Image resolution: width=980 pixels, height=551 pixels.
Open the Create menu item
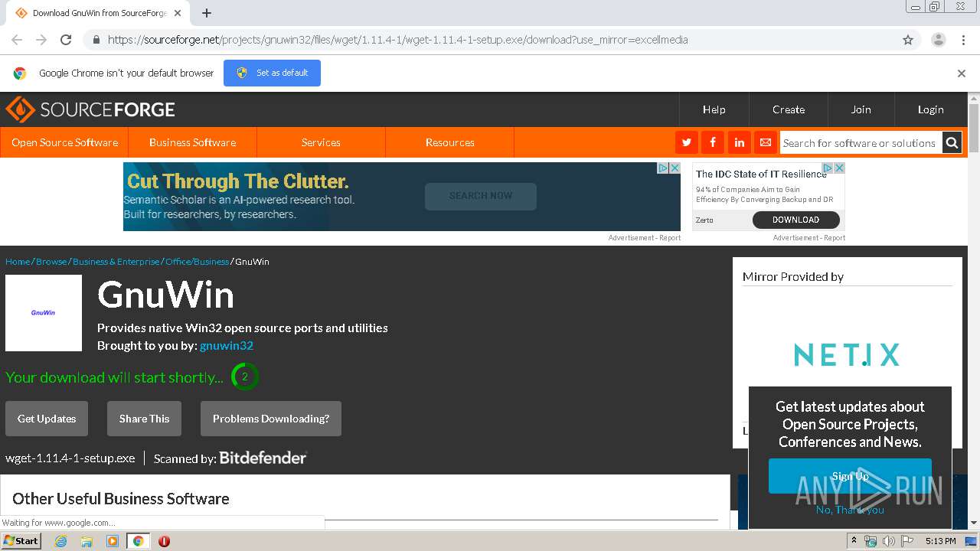coord(789,109)
